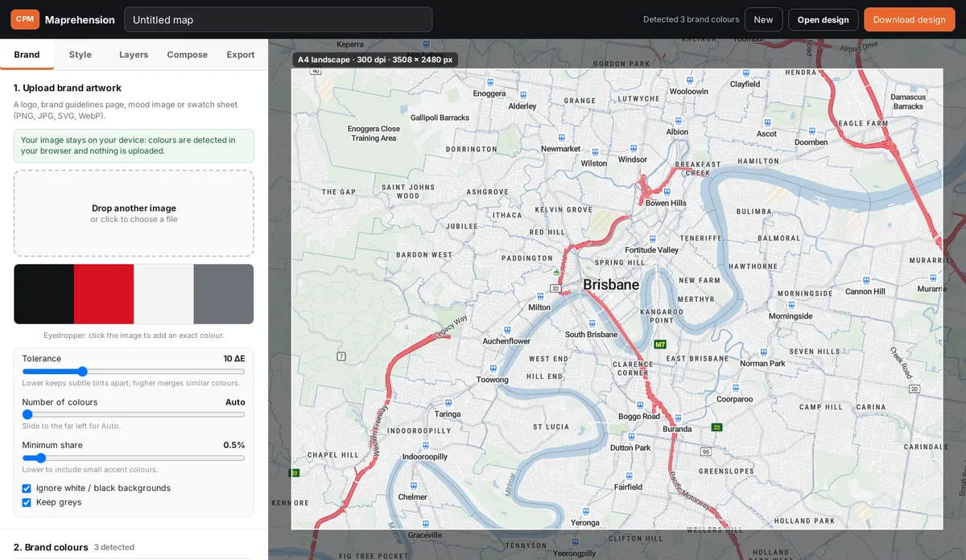Toggle Ignore white / black backgrounds checkbox

coord(27,488)
